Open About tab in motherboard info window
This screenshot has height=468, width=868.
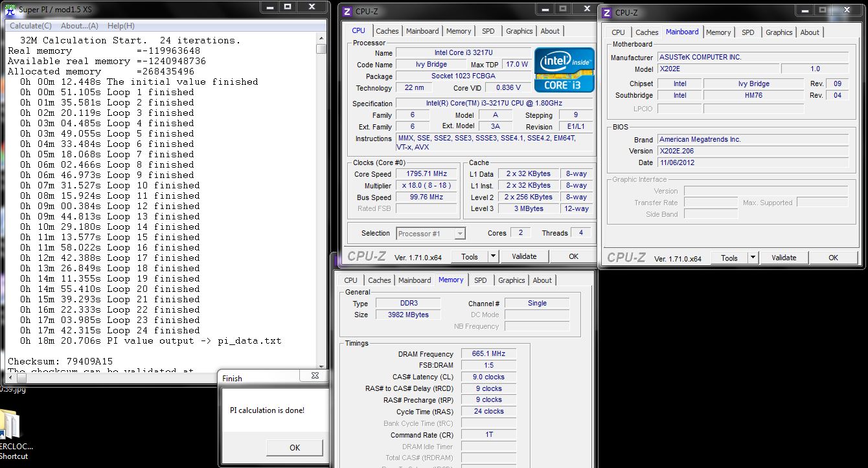point(810,32)
